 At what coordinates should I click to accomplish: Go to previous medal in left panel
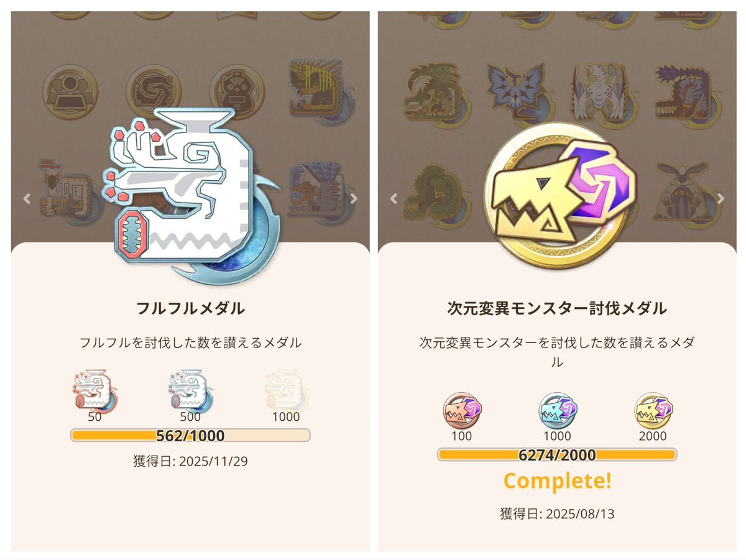click(x=27, y=199)
